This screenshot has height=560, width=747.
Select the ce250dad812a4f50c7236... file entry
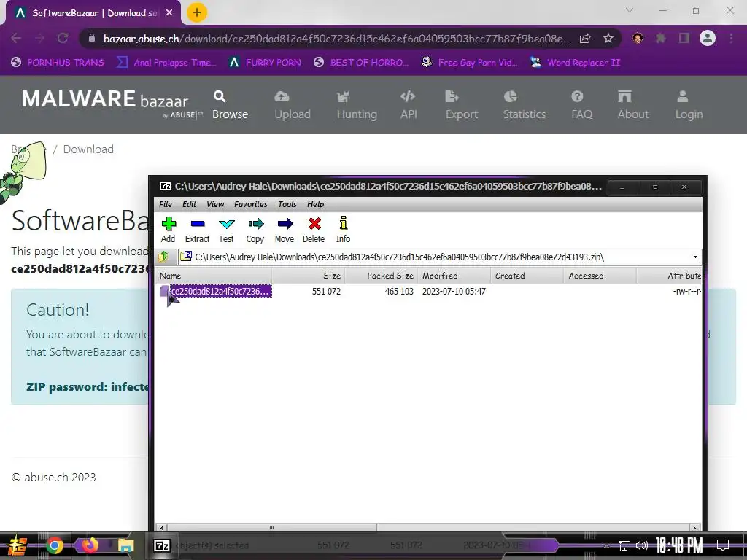coord(216,292)
